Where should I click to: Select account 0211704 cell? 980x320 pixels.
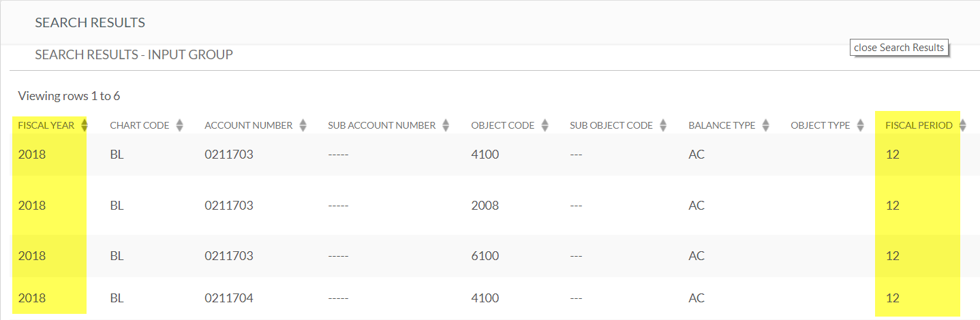229,298
